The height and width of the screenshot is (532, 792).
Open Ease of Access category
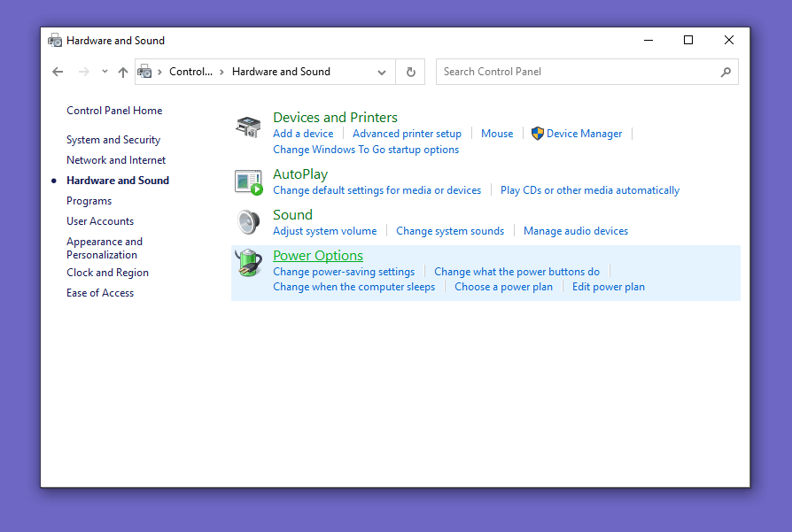[x=100, y=293]
